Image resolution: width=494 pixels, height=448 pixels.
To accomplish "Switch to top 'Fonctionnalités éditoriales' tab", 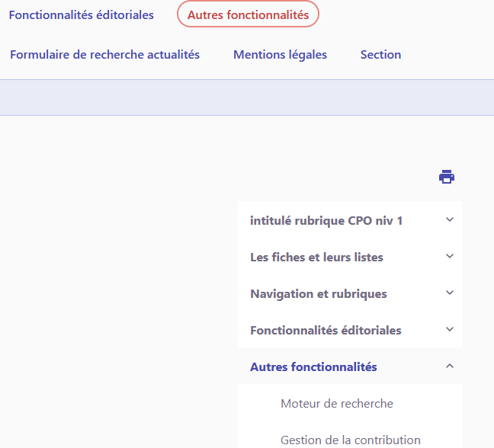I will click(x=82, y=15).
